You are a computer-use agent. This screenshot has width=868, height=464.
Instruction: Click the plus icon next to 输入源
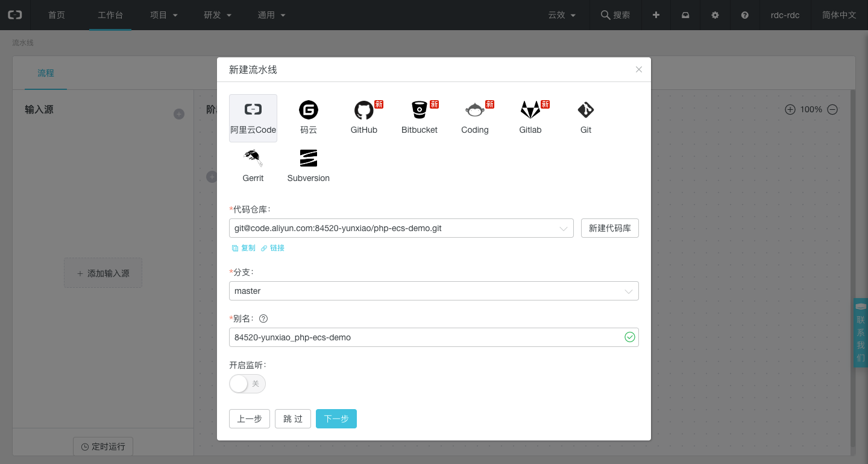(x=179, y=114)
